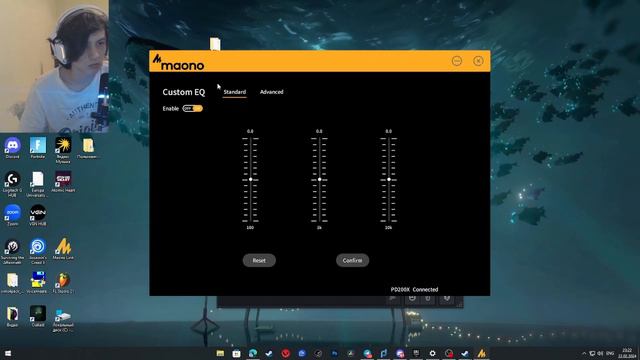Click the Confirm button
The image size is (640, 360).
[x=352, y=260]
